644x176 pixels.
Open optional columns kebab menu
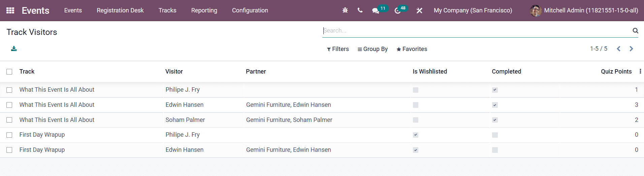pos(640,71)
